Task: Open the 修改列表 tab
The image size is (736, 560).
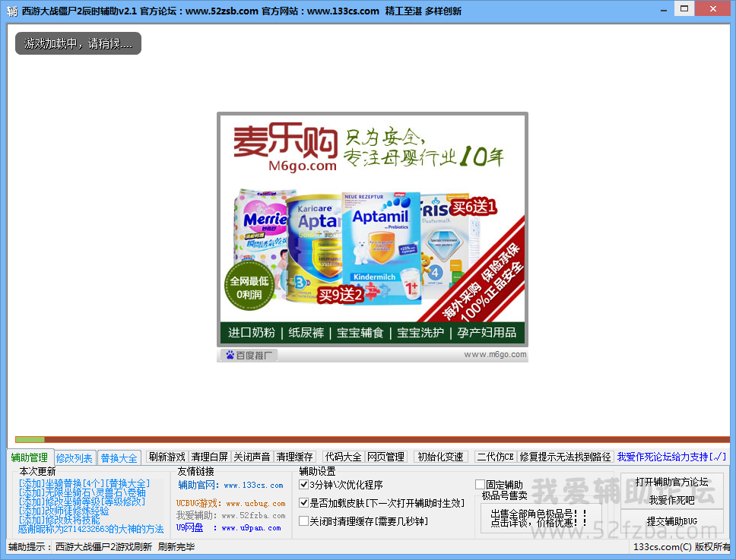Action: [x=75, y=458]
